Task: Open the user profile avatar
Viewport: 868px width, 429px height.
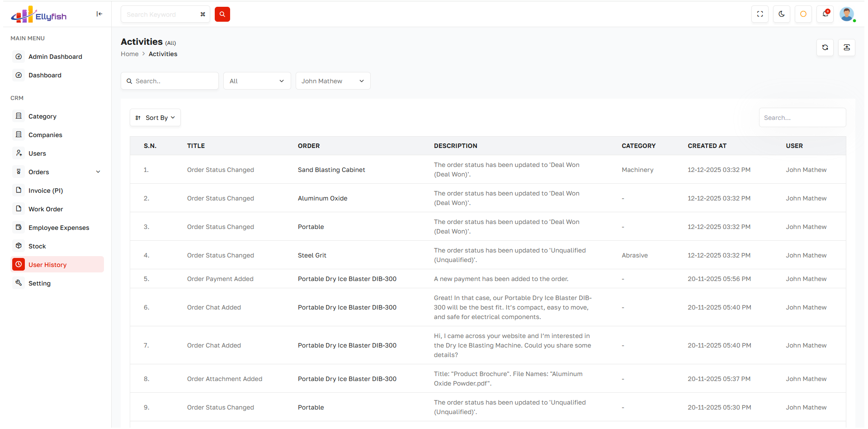Action: point(847,14)
